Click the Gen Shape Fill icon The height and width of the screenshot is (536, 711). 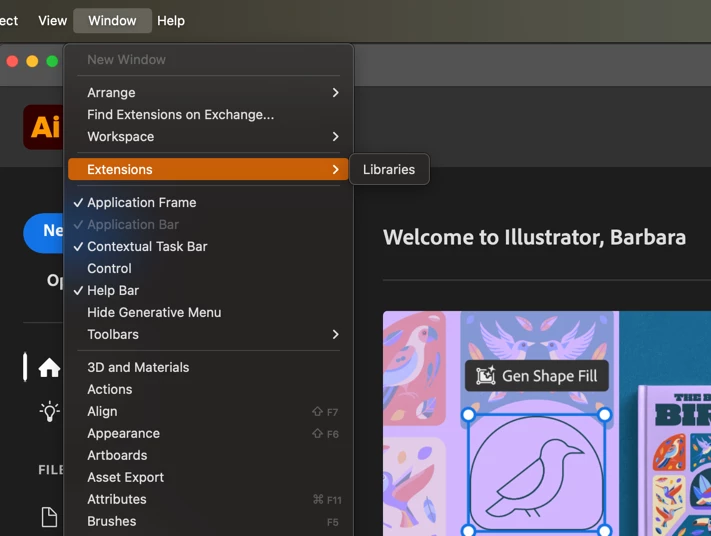[x=486, y=375]
